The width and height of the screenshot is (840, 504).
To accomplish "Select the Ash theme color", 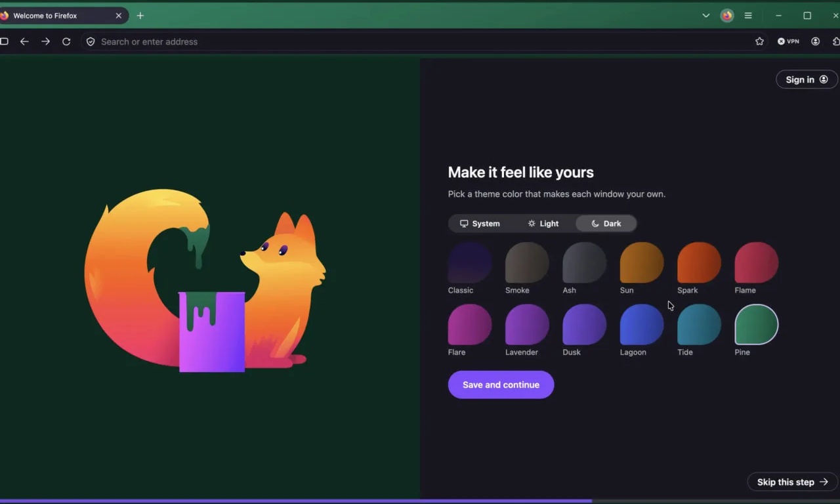I will (x=585, y=263).
